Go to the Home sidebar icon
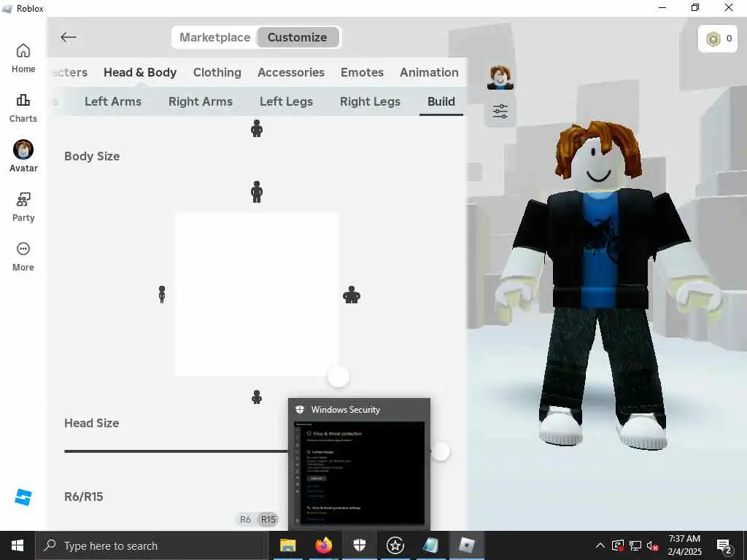 23,58
